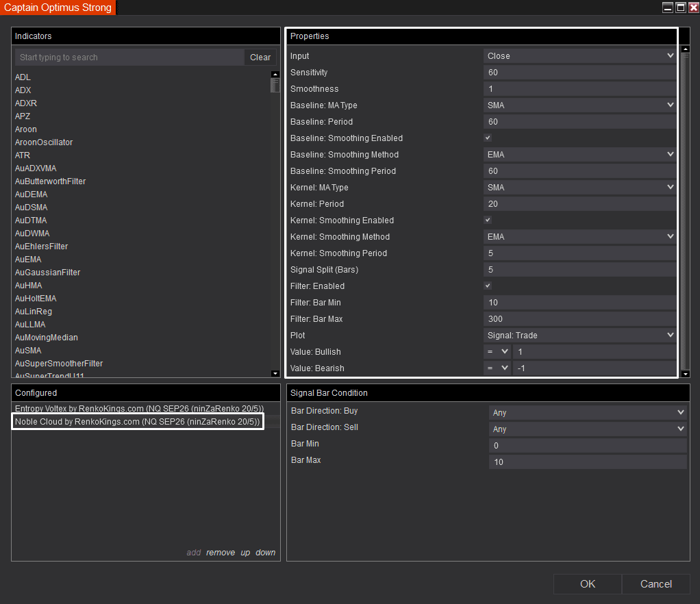Select ATR in the Indicators list

pos(23,155)
